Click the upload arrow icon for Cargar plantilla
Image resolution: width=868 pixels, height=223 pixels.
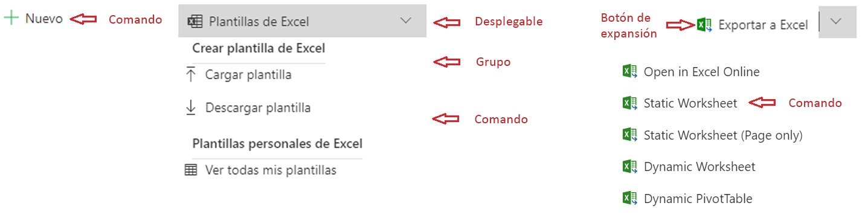tap(191, 75)
